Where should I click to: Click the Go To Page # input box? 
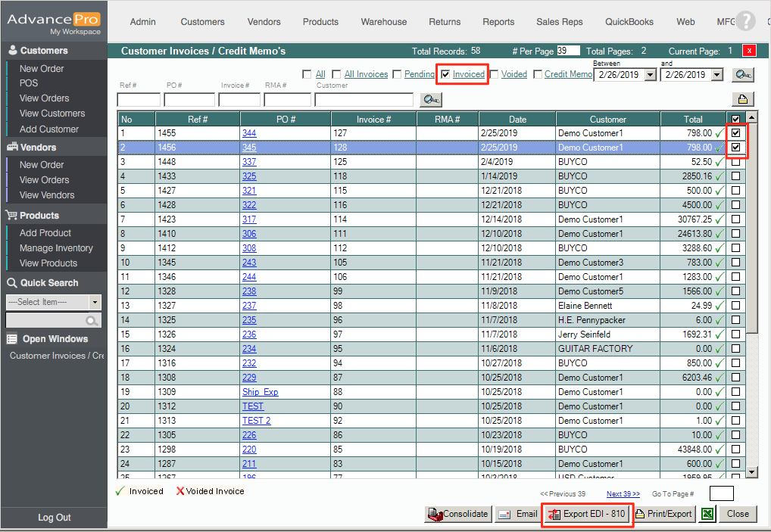click(721, 493)
